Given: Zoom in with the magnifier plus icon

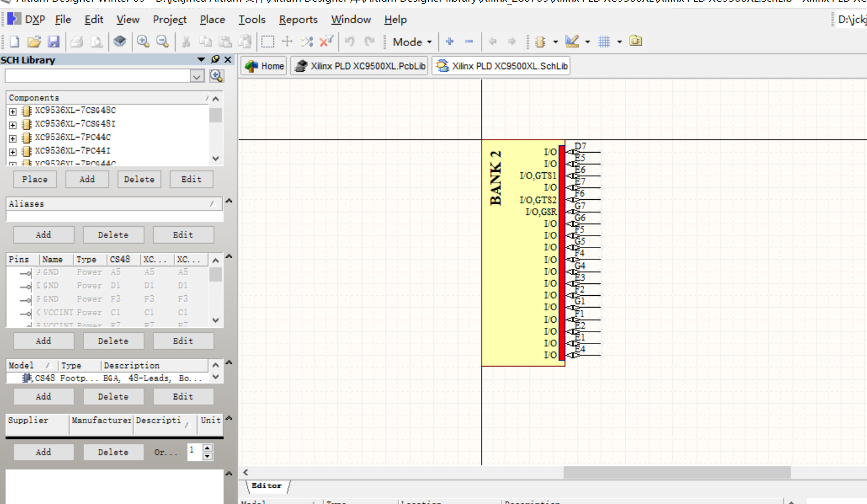Looking at the screenshot, I should [143, 42].
